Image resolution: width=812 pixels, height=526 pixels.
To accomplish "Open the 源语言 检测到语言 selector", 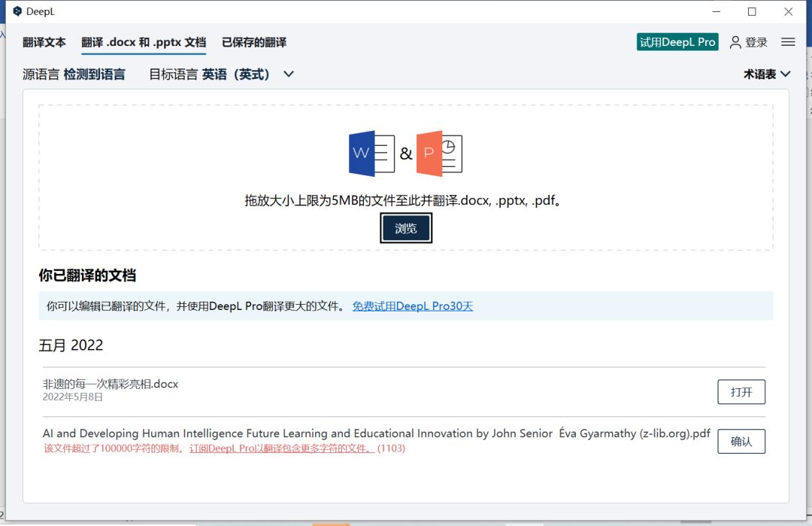I will (75, 74).
